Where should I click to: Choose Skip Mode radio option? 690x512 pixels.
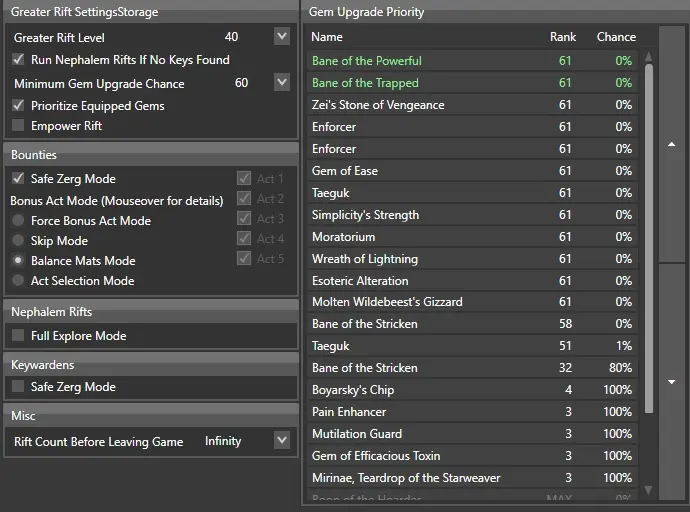pos(19,241)
